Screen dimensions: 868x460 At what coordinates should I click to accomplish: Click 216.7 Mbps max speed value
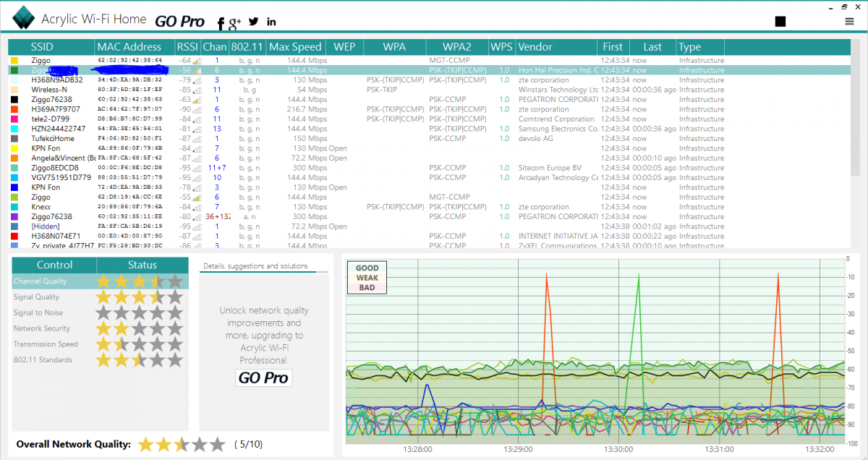pyautogui.click(x=307, y=109)
